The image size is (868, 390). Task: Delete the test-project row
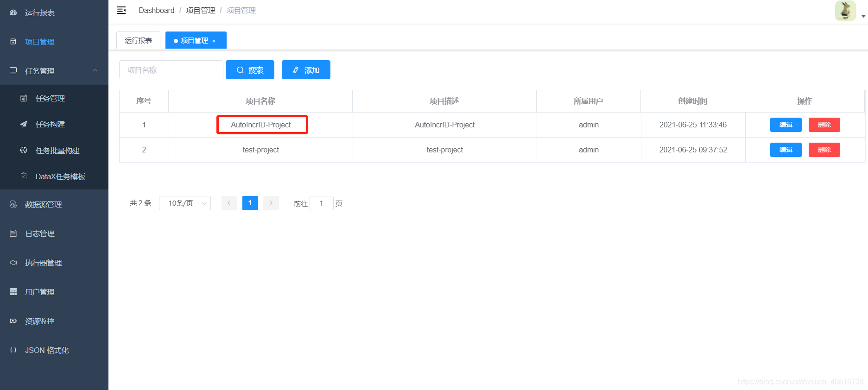824,150
